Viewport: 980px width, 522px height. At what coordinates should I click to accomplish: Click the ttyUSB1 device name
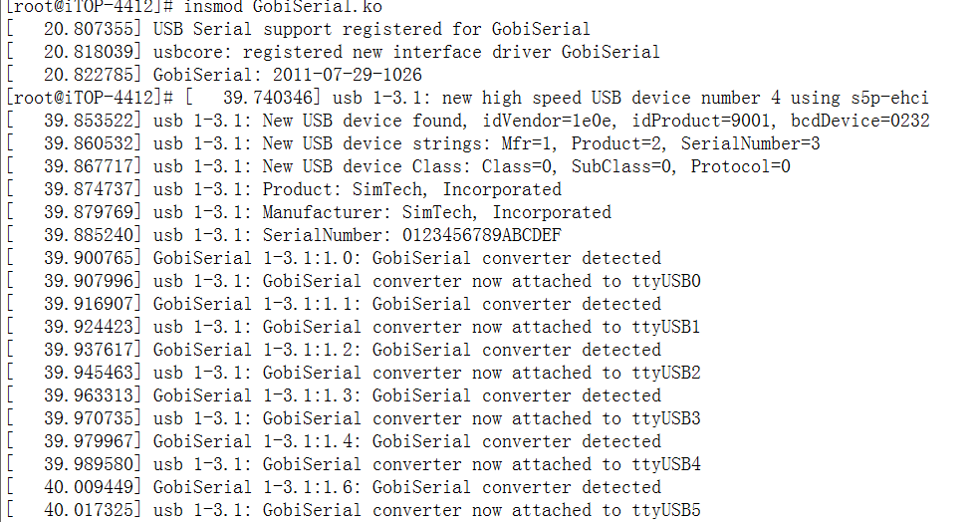point(666,327)
